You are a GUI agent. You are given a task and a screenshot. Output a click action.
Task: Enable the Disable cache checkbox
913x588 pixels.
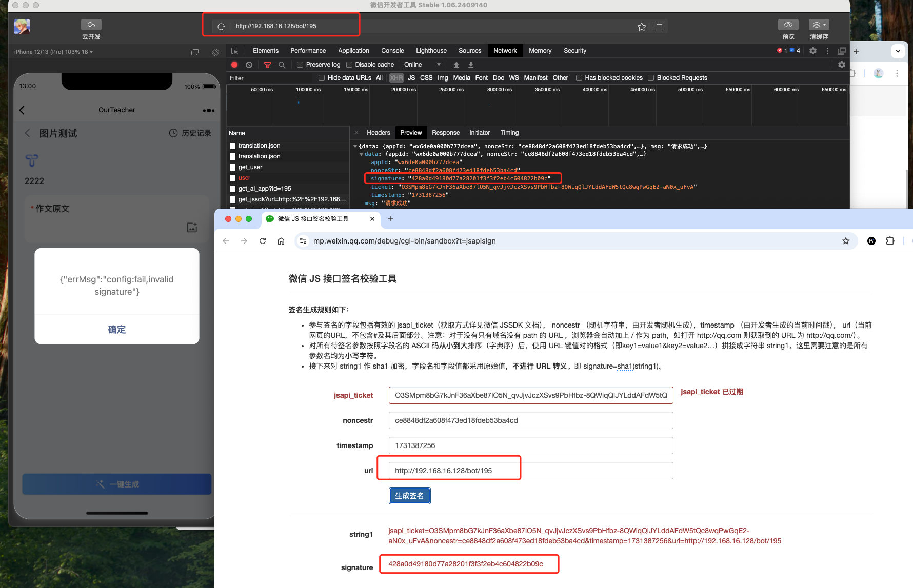(x=349, y=65)
